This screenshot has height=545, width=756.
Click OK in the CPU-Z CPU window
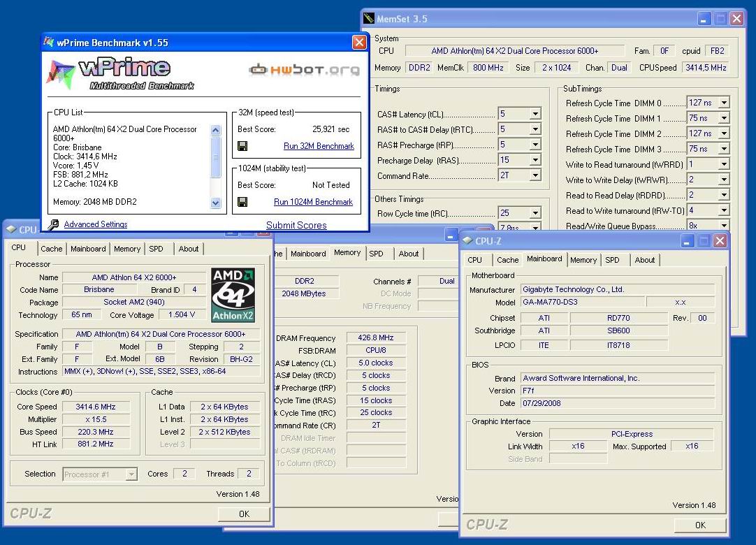[244, 514]
